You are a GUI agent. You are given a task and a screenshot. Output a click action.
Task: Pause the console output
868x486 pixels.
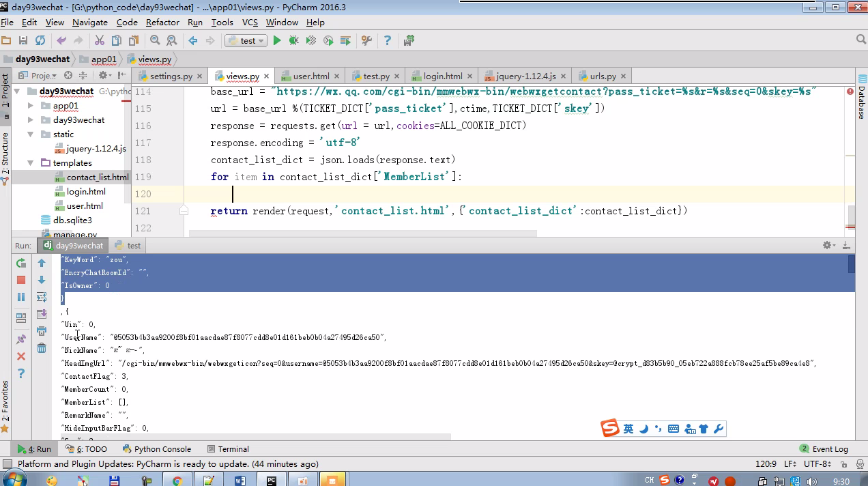click(21, 297)
